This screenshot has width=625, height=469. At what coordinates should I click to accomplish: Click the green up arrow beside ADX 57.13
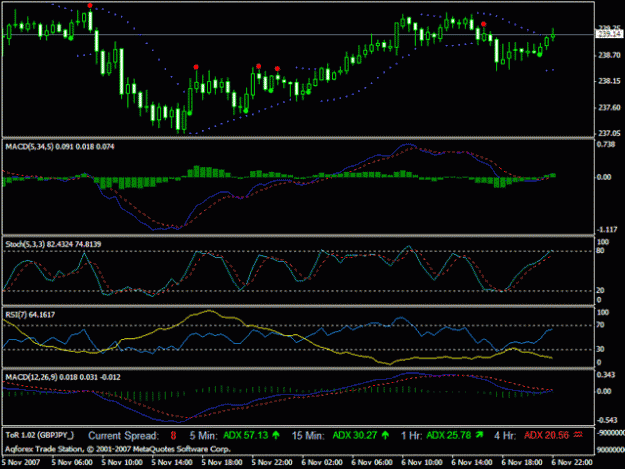coord(276,435)
